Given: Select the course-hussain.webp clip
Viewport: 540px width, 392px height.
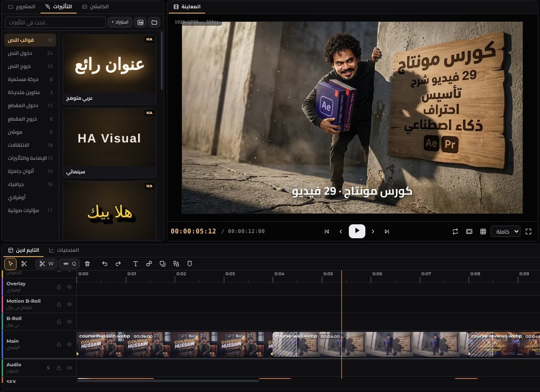Looking at the screenshot, I should coord(174,345).
